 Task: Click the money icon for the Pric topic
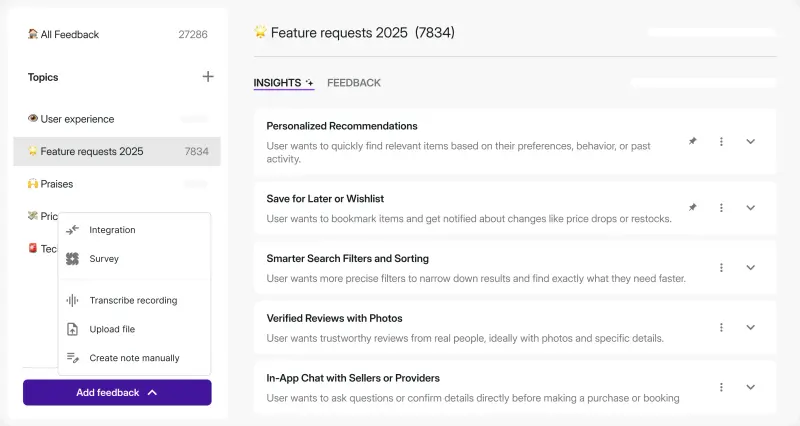click(33, 216)
